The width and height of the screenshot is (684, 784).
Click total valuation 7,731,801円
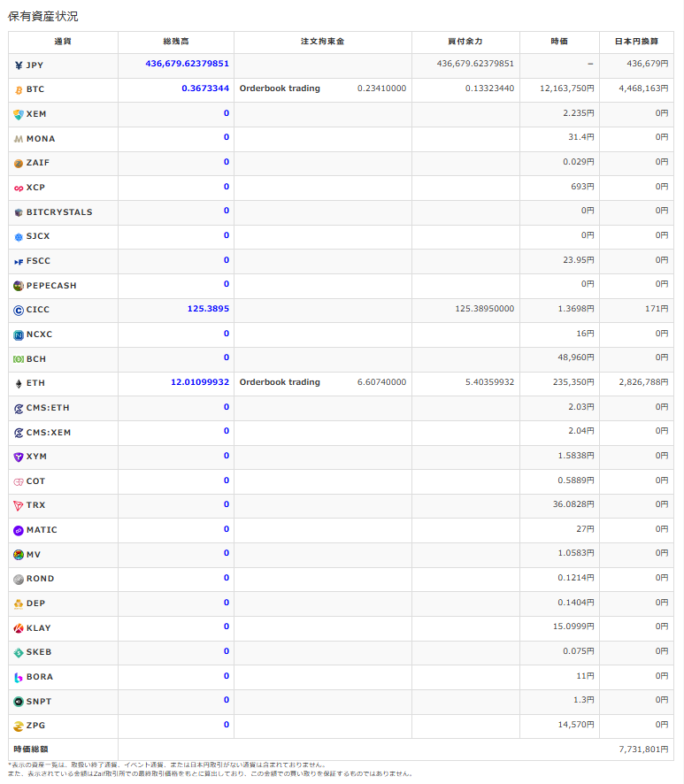[643, 749]
